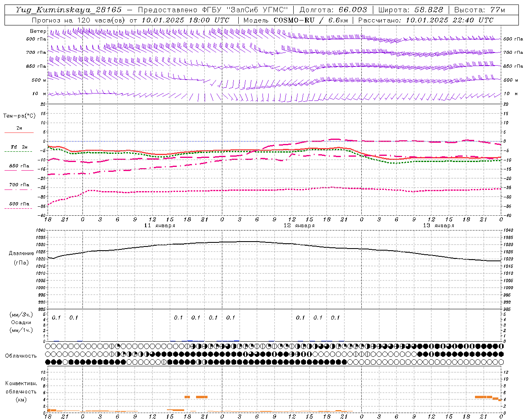The width and height of the screenshot is (525, 420).
Task: Click the 700 гПа temperature legend entry
Action: tap(19, 185)
